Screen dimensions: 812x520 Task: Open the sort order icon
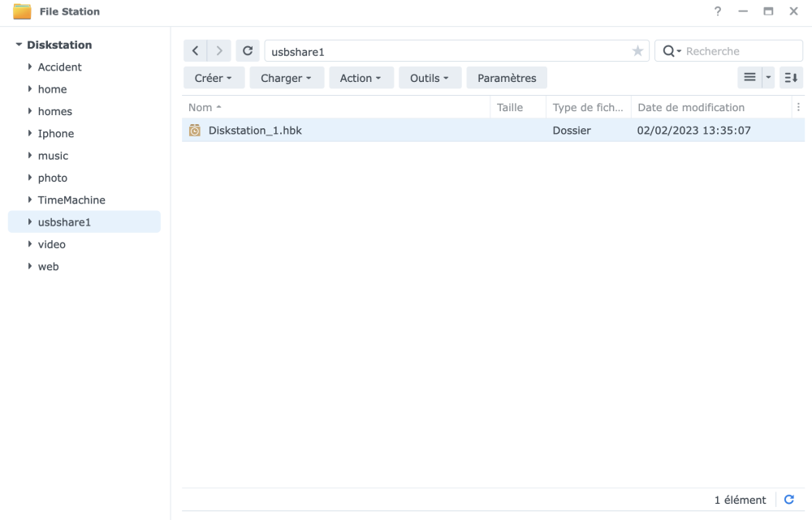coord(791,78)
